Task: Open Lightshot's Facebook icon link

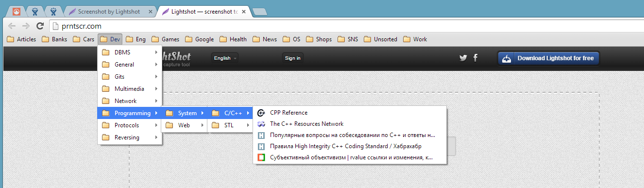Action: (475, 58)
